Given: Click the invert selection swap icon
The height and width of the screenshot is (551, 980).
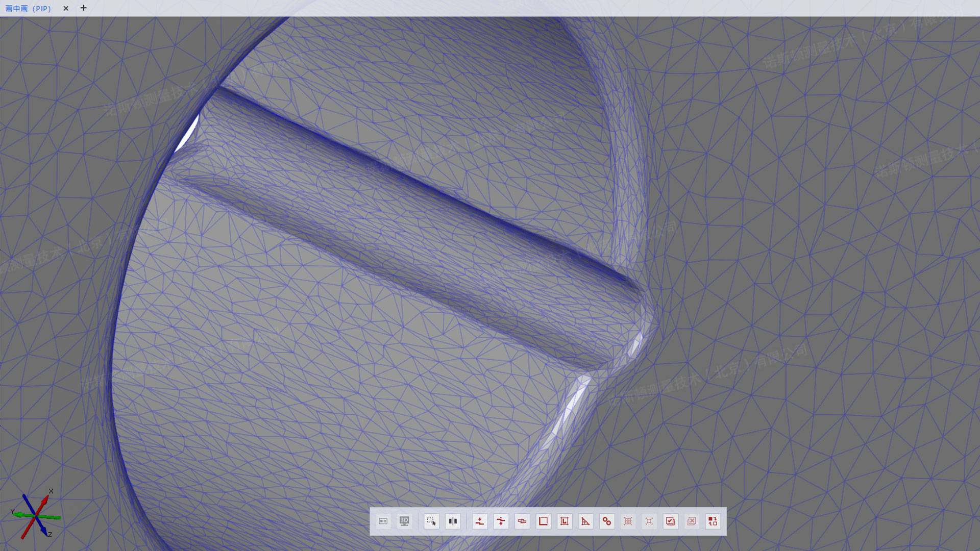Looking at the screenshot, I should 713,521.
